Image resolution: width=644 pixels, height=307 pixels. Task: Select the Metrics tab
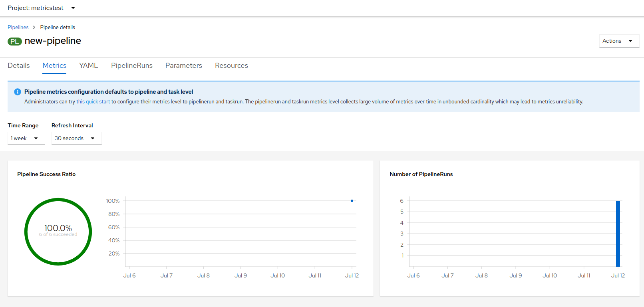(54, 65)
